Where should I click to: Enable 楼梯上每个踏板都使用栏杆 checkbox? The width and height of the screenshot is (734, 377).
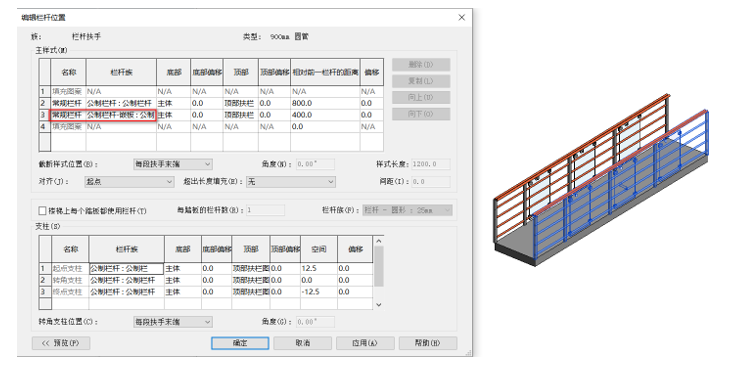[43, 211]
